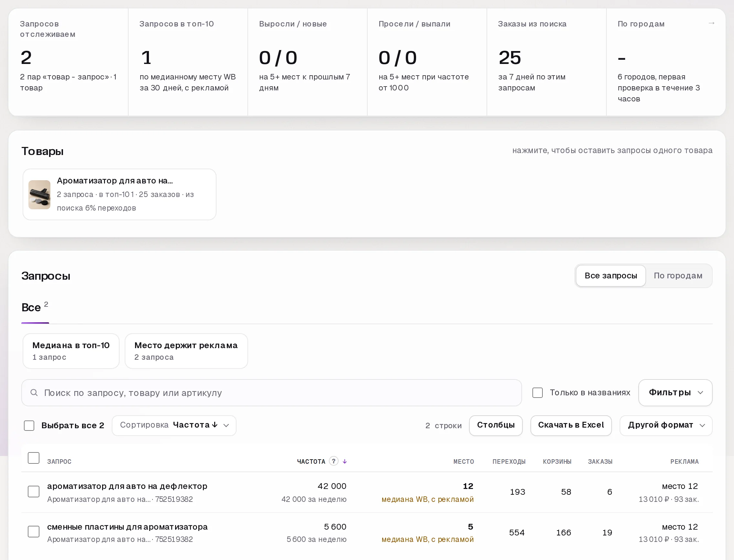Open the Сортировка Частота dropdown

pos(174,425)
